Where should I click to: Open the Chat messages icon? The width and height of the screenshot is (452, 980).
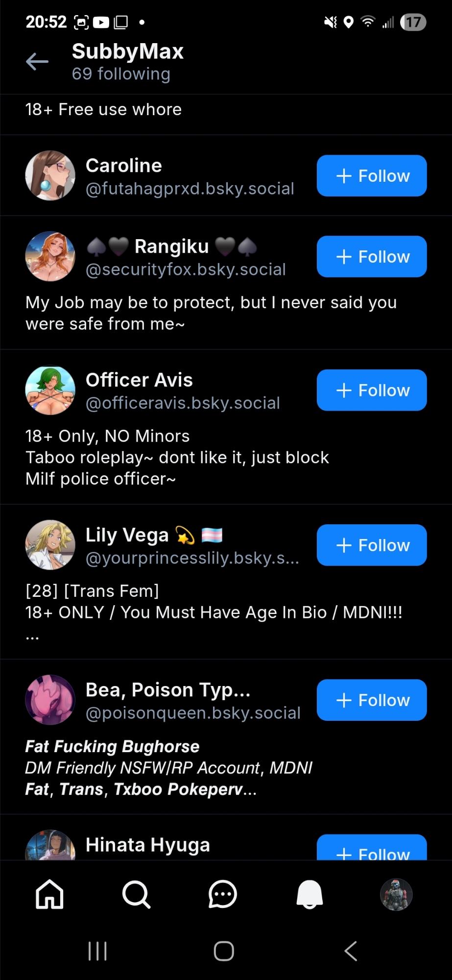click(223, 894)
